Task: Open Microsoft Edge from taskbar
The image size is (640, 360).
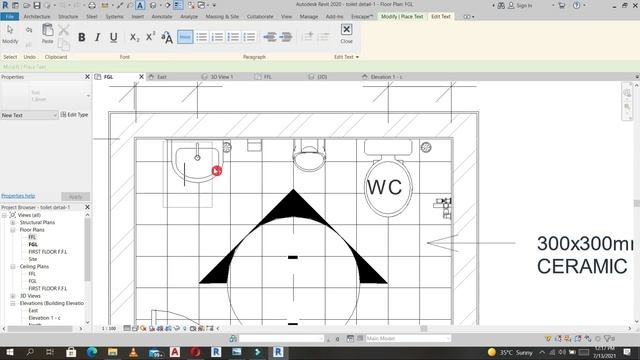Action: click(92, 352)
